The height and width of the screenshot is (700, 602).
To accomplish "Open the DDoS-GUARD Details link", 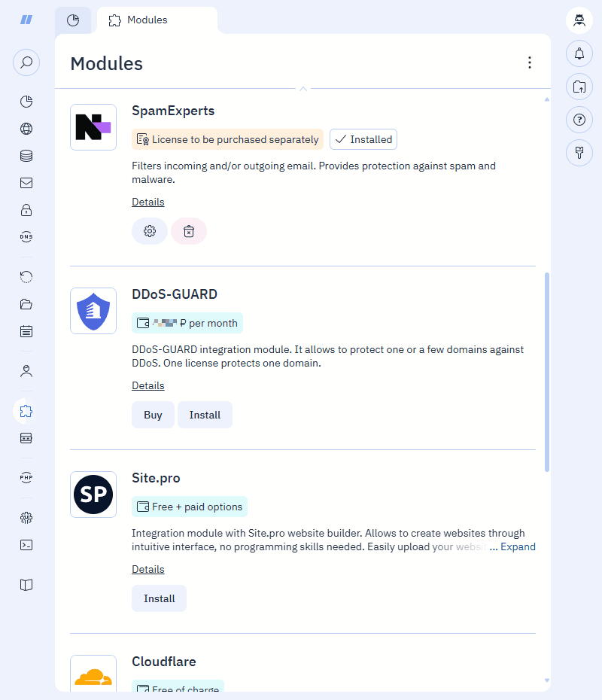I will pyautogui.click(x=148, y=385).
